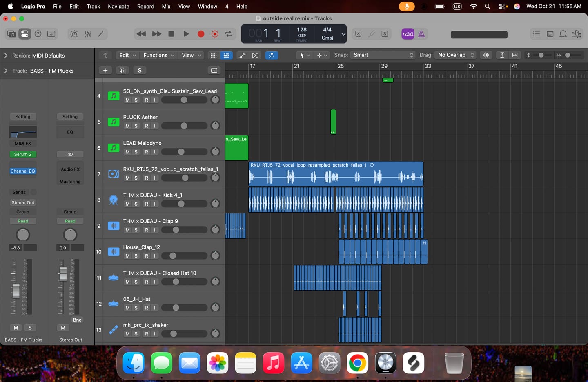The width and height of the screenshot is (588, 382).
Task: Record-enable the House_Clap_12 track
Action: click(x=147, y=256)
